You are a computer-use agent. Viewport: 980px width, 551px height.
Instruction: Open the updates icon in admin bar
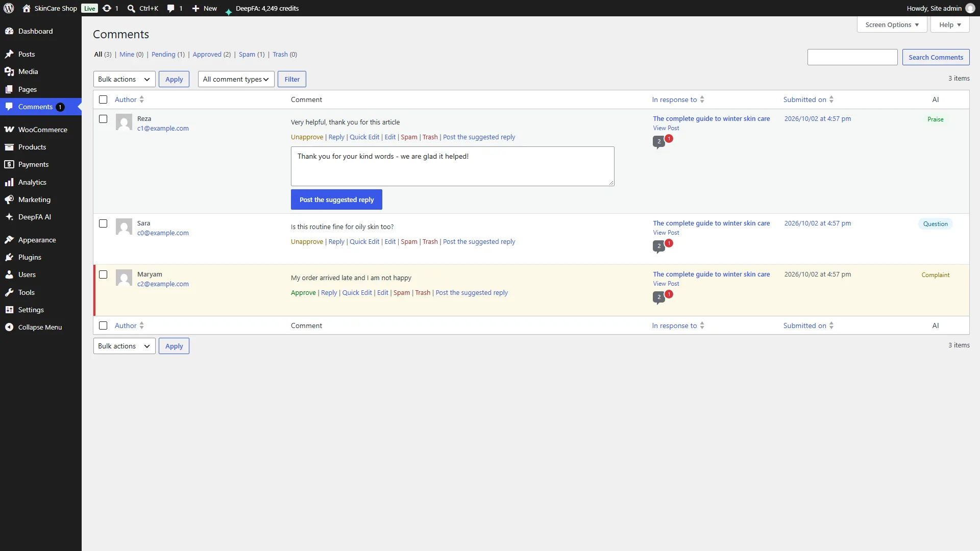point(107,8)
